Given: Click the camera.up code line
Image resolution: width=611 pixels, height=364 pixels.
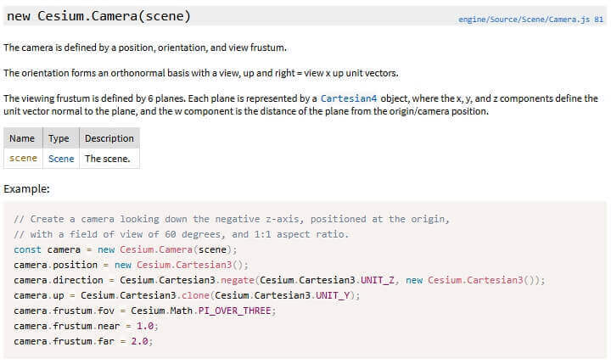Looking at the screenshot, I should 187,295.
